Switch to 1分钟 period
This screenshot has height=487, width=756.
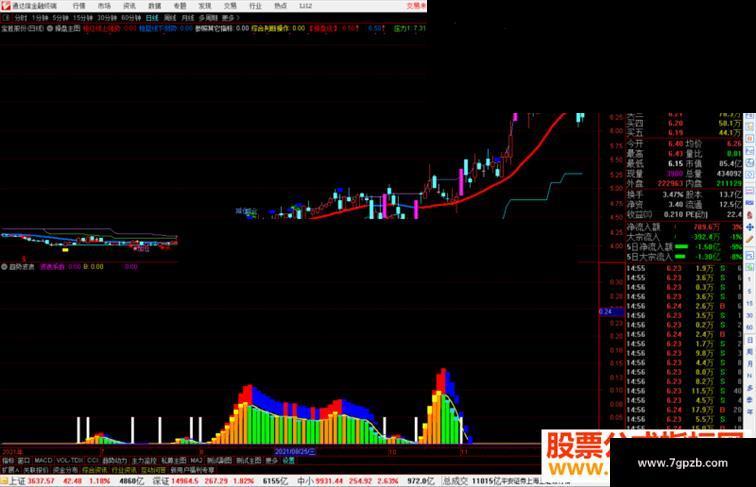(40, 18)
